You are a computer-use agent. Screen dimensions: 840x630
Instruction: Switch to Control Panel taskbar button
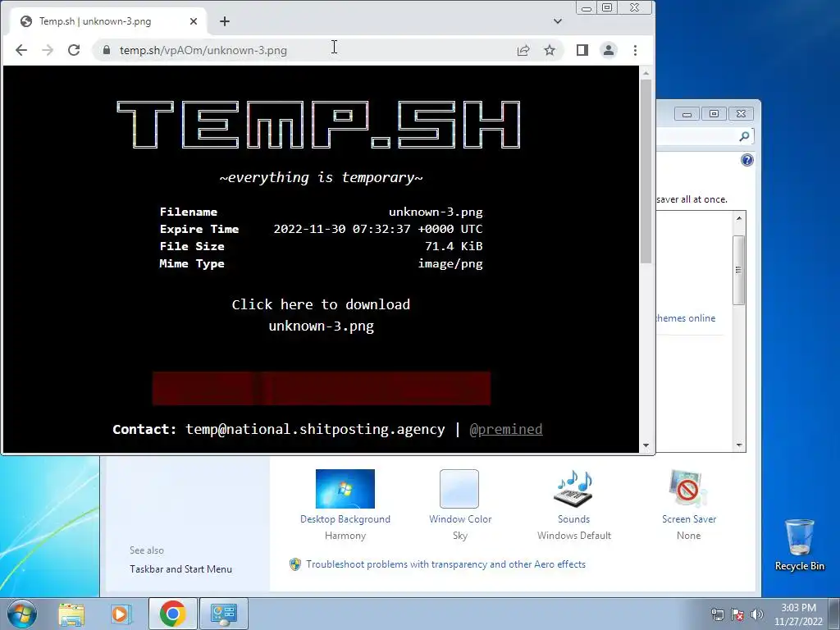coord(224,614)
